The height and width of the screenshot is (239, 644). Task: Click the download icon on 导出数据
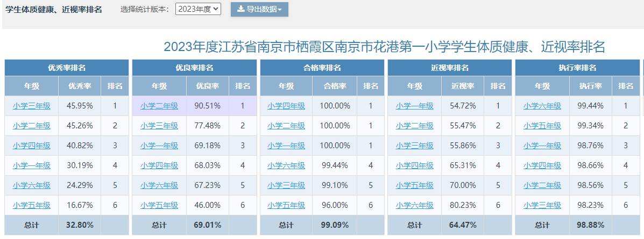point(240,9)
